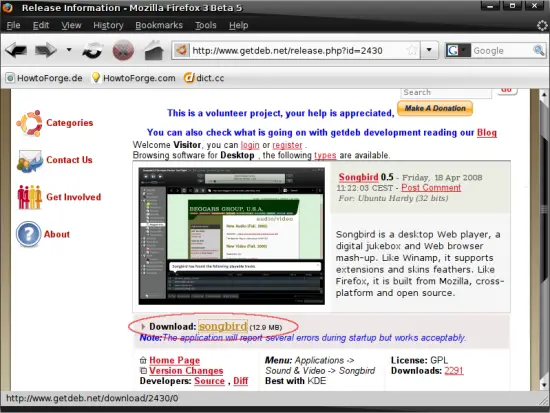Click the 2291 downloads count link

point(454,371)
